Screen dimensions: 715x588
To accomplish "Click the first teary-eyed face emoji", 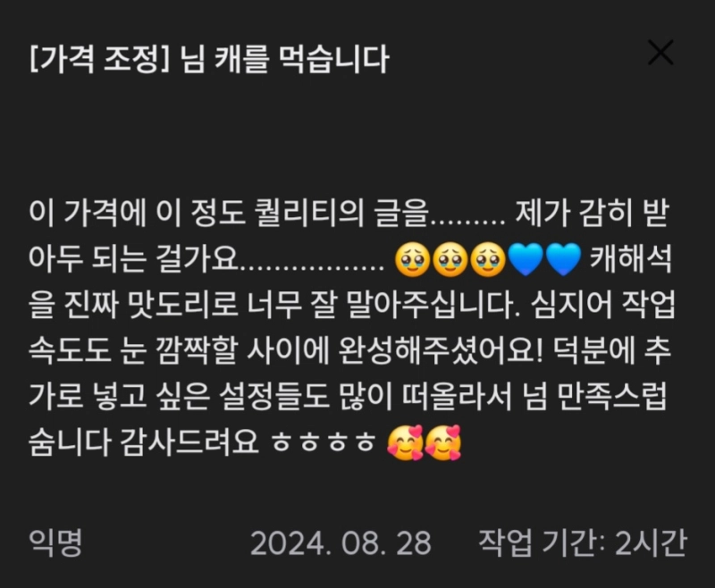I will coord(413,260).
